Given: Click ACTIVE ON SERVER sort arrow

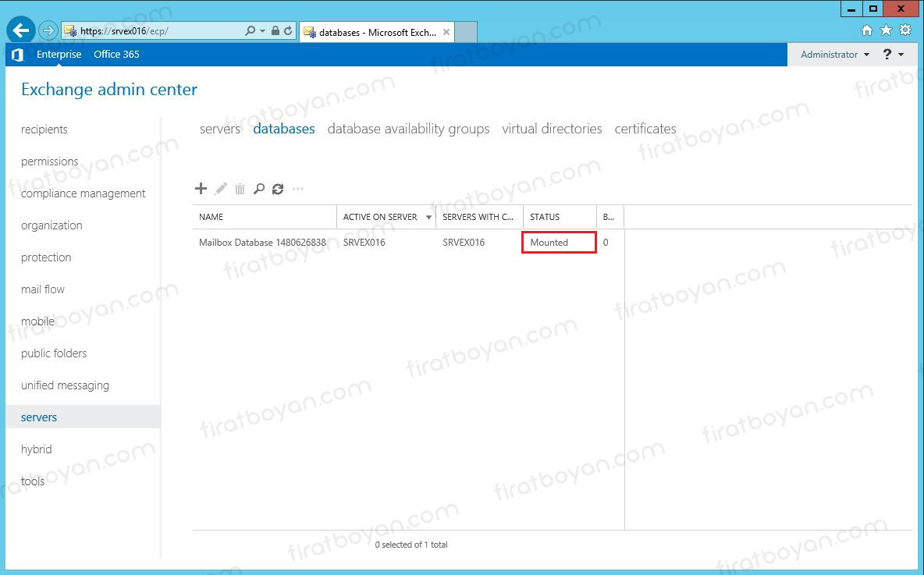Looking at the screenshot, I should (x=428, y=218).
